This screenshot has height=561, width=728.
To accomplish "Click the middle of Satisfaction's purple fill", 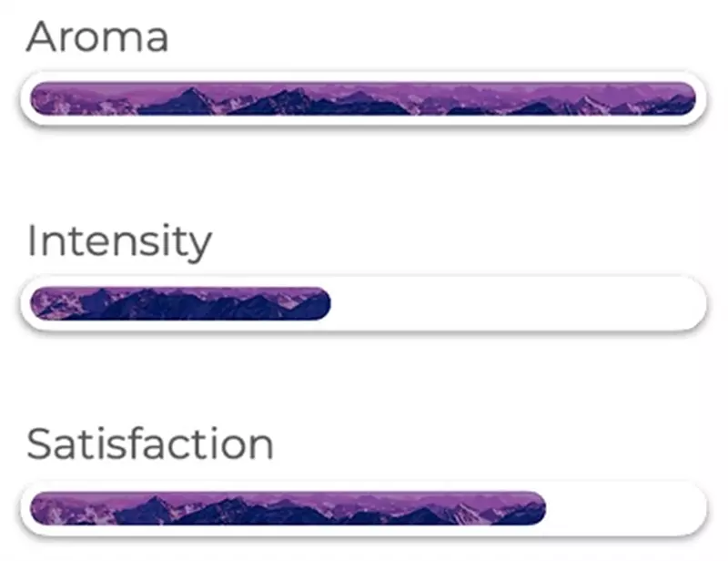I will [288, 509].
